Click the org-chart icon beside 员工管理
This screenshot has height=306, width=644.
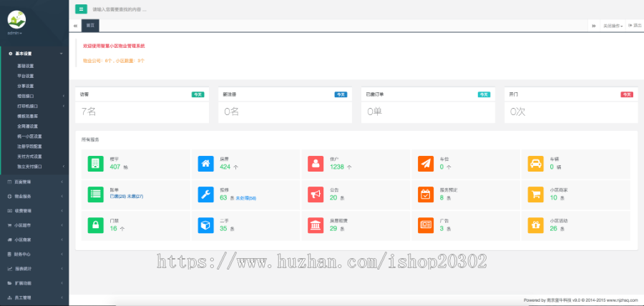[10, 298]
